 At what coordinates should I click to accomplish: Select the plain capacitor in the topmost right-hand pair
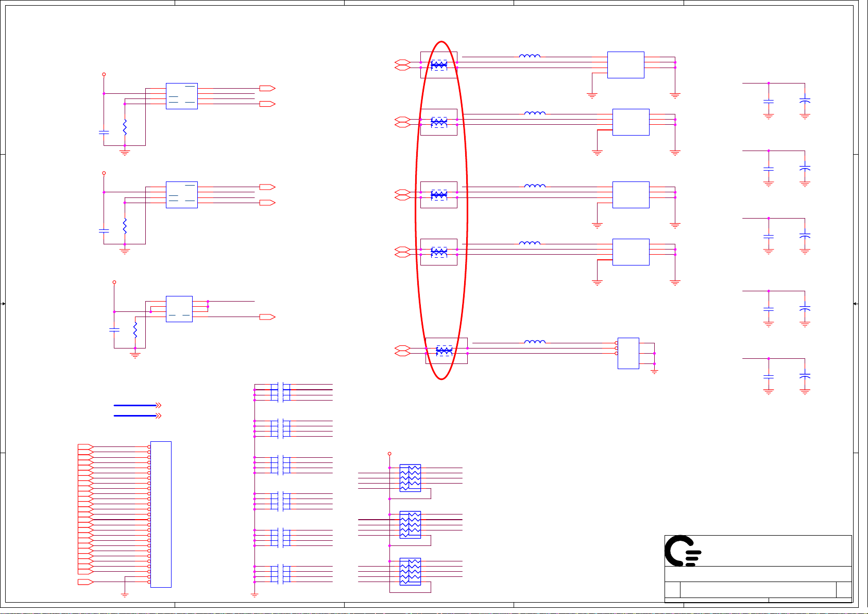point(769,101)
